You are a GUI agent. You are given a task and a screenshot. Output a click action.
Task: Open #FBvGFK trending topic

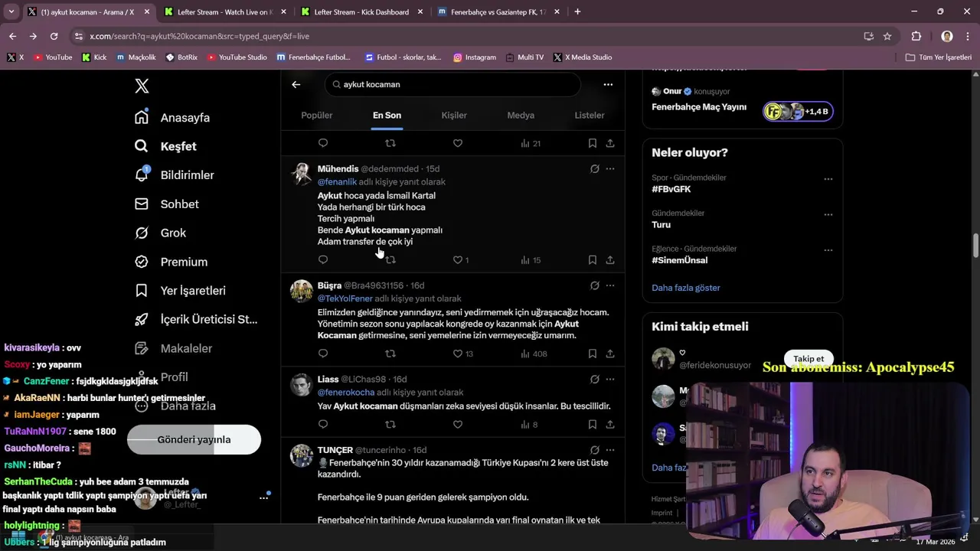(671, 189)
